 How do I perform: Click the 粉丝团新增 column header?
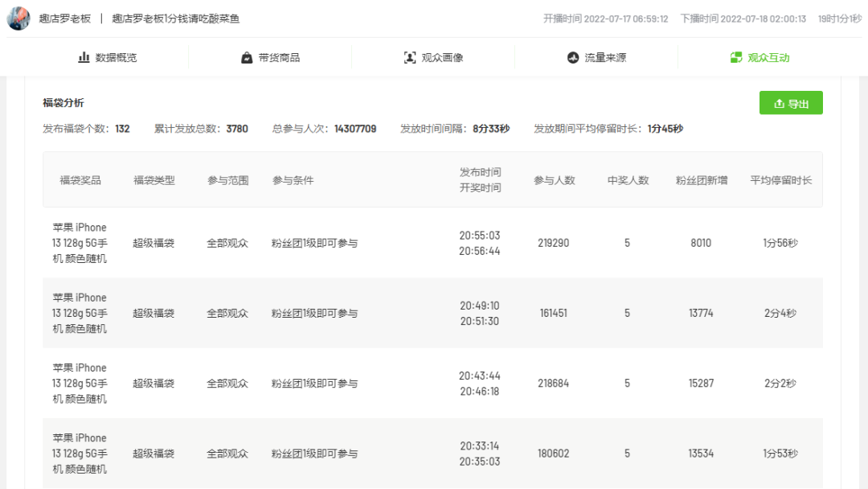point(702,180)
